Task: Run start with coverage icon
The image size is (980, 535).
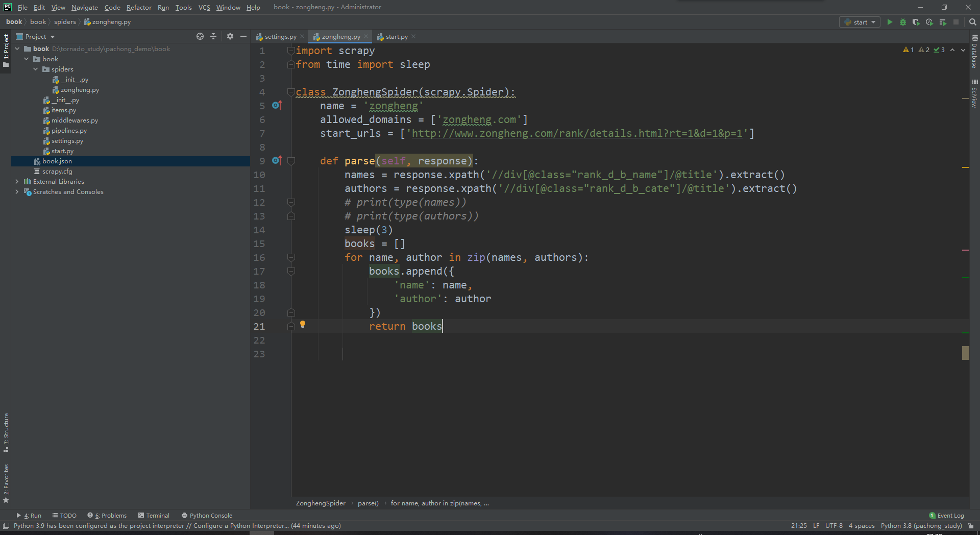Action: pos(916,22)
